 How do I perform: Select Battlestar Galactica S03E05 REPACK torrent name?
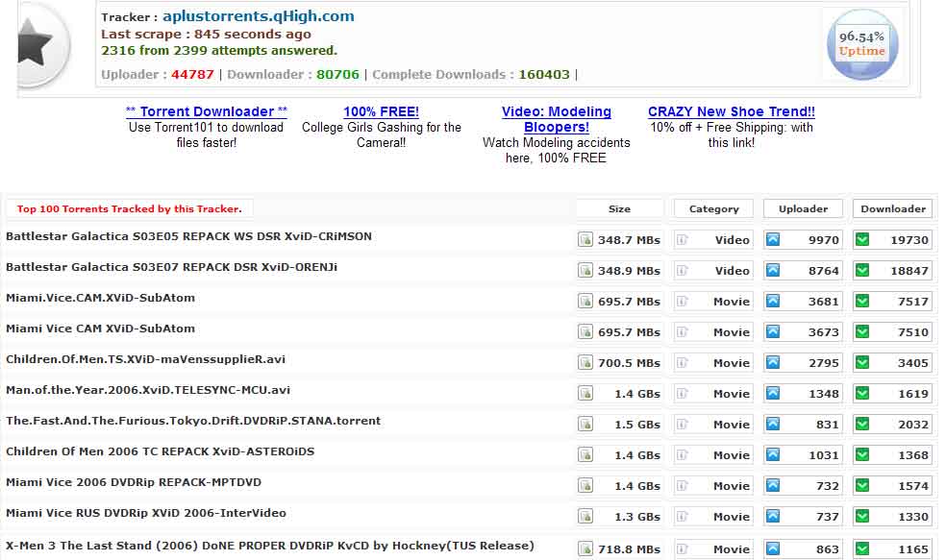(x=188, y=236)
